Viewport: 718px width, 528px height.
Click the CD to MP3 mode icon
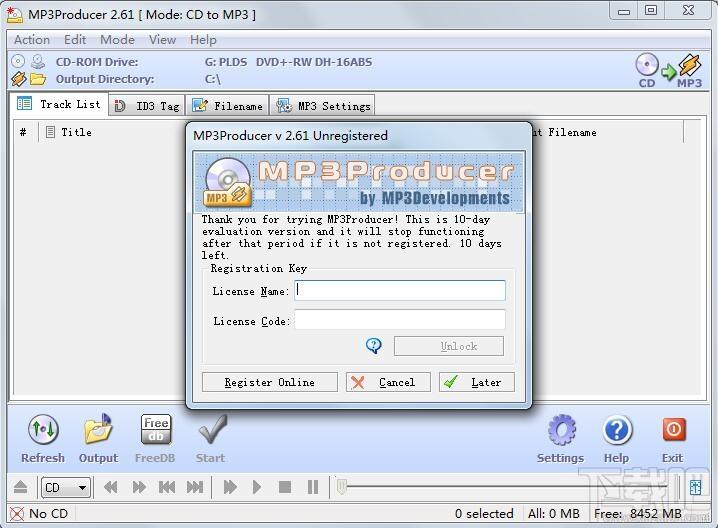pos(668,70)
